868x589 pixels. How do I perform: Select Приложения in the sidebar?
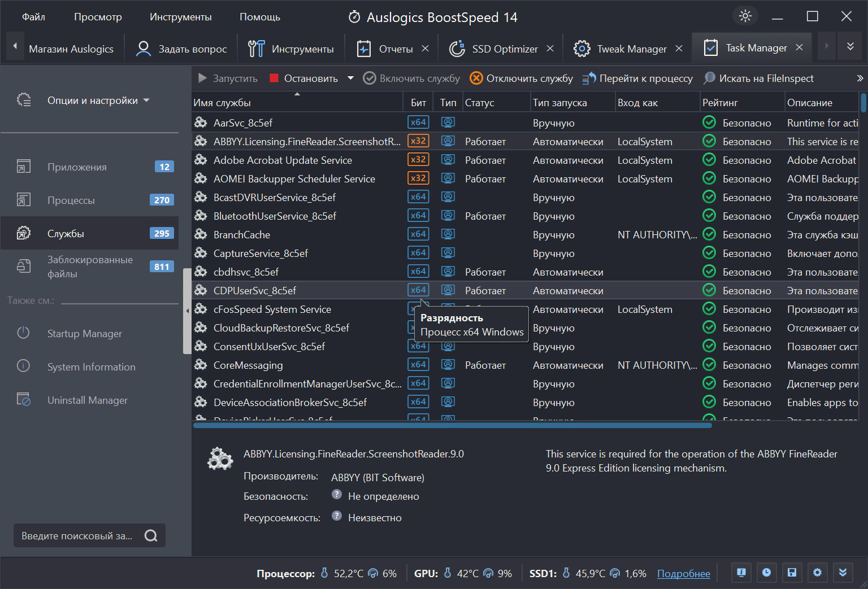[x=90, y=167]
